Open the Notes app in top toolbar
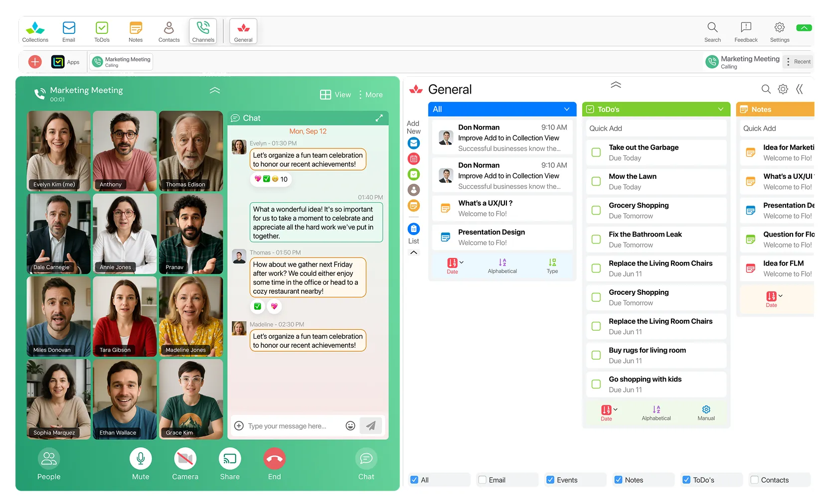This screenshot has height=504, width=827. pyautogui.click(x=136, y=31)
